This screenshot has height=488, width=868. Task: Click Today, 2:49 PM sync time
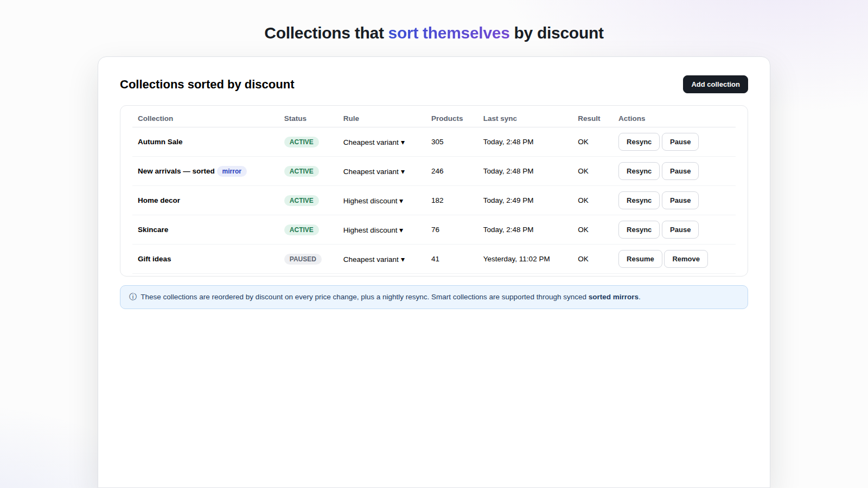tap(508, 201)
